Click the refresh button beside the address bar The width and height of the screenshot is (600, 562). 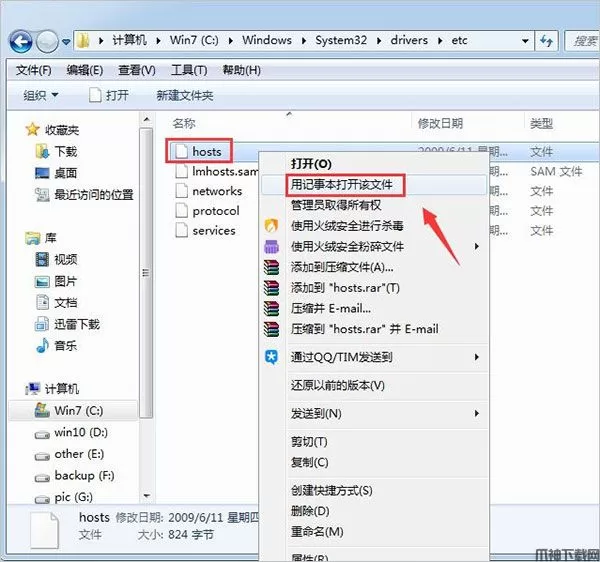click(x=547, y=41)
